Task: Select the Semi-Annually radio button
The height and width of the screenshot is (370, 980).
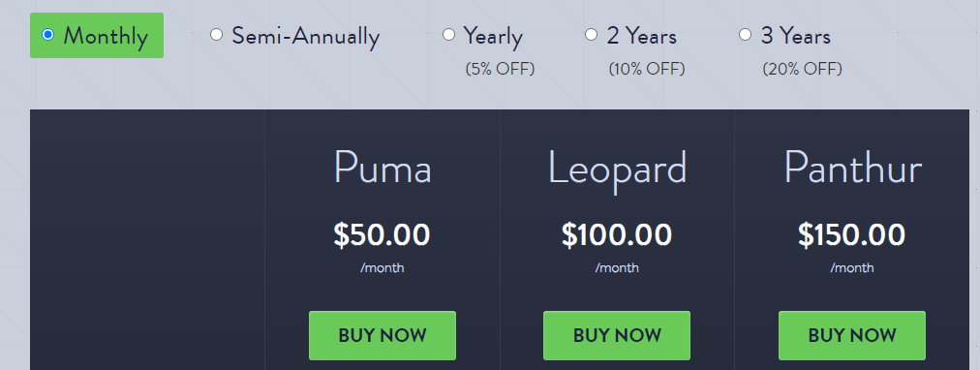Action: click(216, 35)
